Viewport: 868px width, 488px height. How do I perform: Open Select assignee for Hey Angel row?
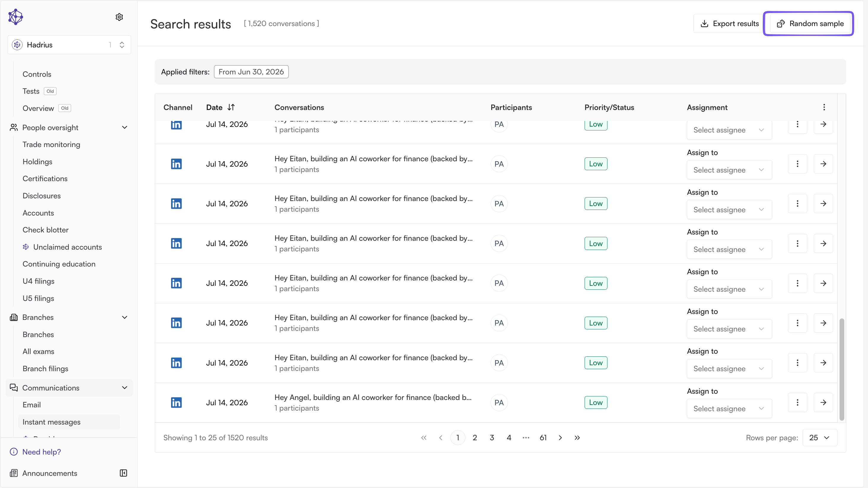click(x=729, y=409)
